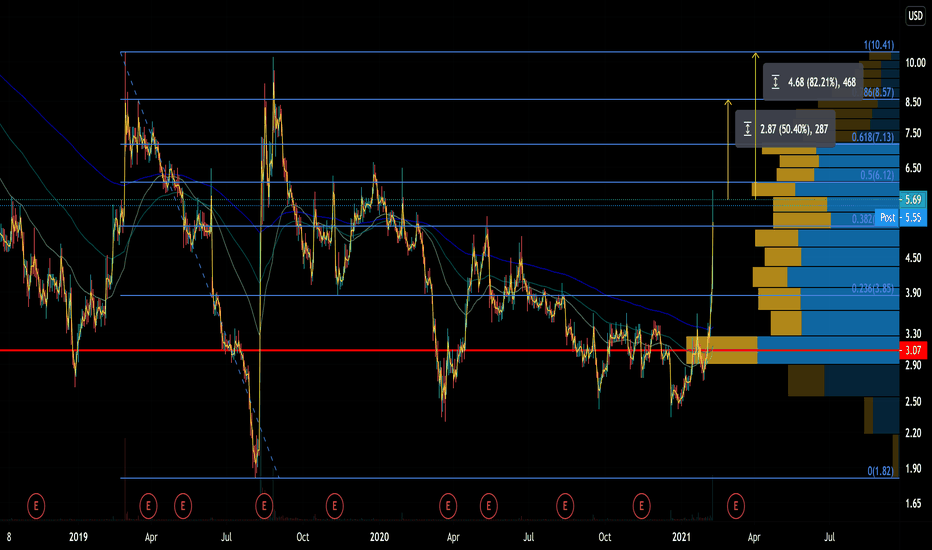932x550 pixels.
Task: Click the Oct label before 2021
Action: point(604,538)
